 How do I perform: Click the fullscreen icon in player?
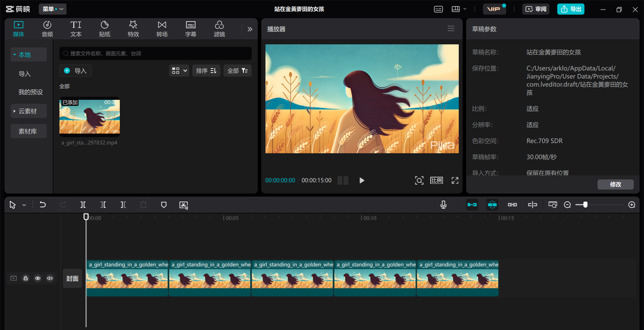tap(455, 180)
